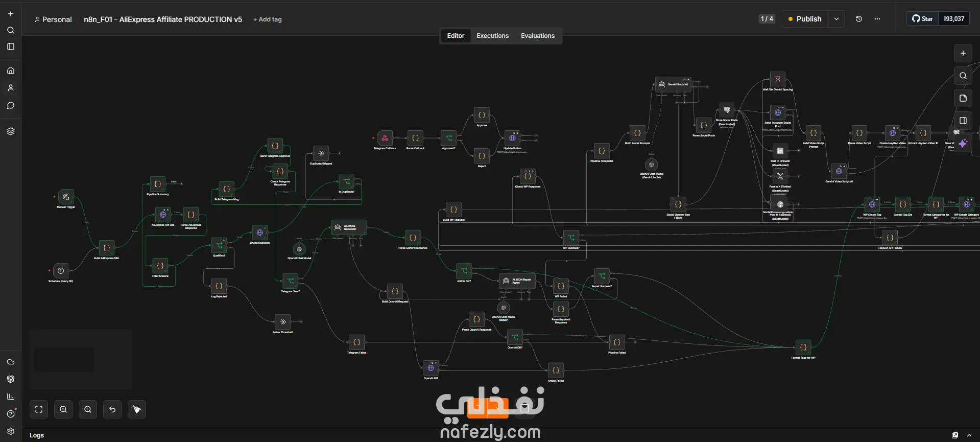
Task: Select the Filter & Score node
Action: coord(160,266)
